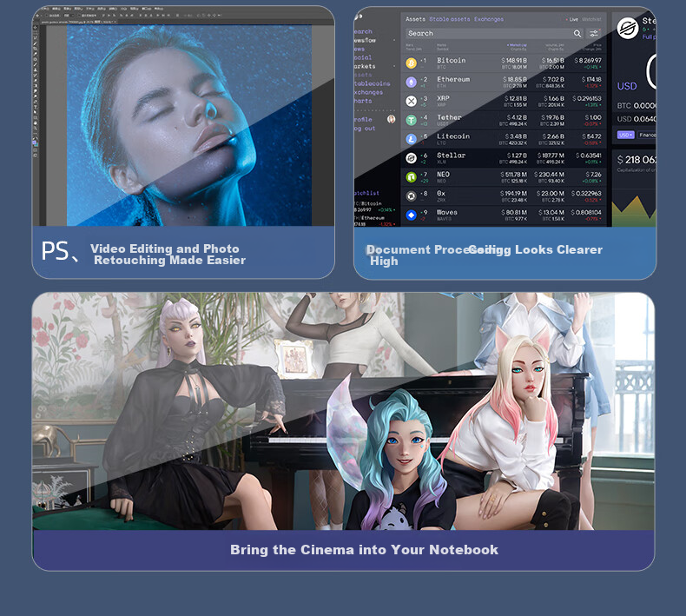The image size is (686, 616).
Task: Click Bitcoin market cap $ 148.91 B
Action: click(x=514, y=61)
